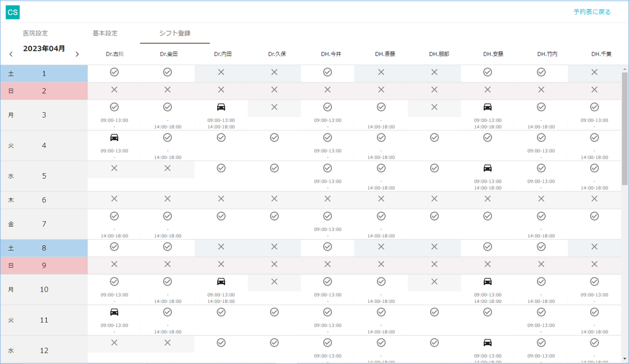Image resolution: width=629 pixels, height=364 pixels.
Task: Click car icon for Dr.吉川 on April 4
Action: (114, 138)
